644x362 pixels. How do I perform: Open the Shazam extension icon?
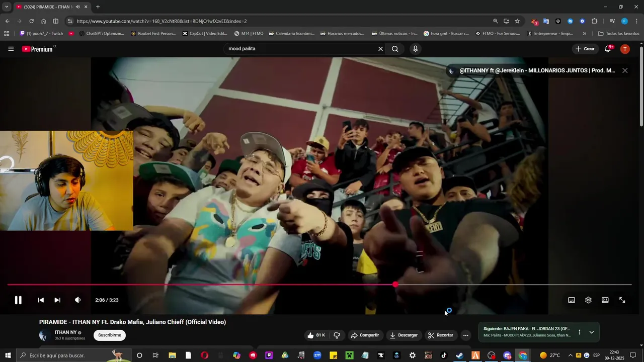pyautogui.click(x=570, y=21)
